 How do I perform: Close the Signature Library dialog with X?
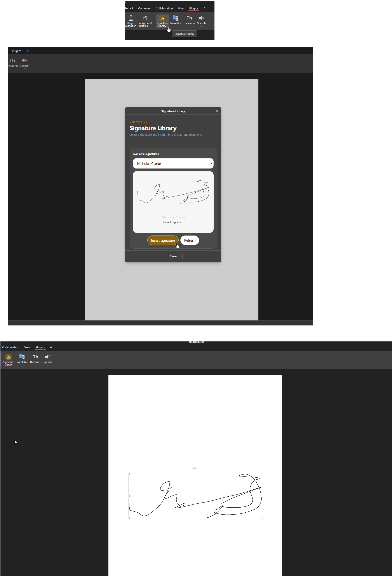pos(217,111)
